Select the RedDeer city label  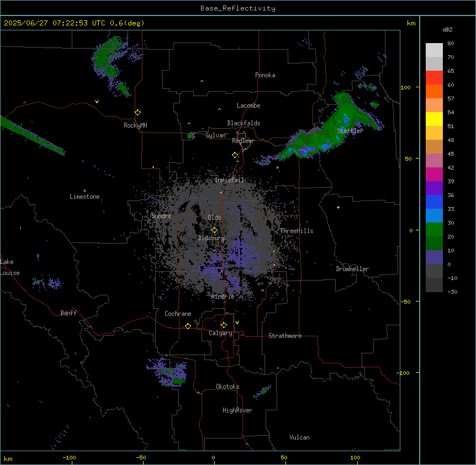pyautogui.click(x=243, y=141)
